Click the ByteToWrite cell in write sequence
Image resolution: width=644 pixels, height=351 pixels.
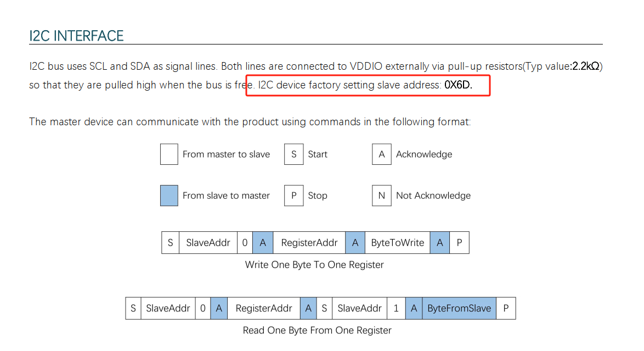tap(398, 243)
